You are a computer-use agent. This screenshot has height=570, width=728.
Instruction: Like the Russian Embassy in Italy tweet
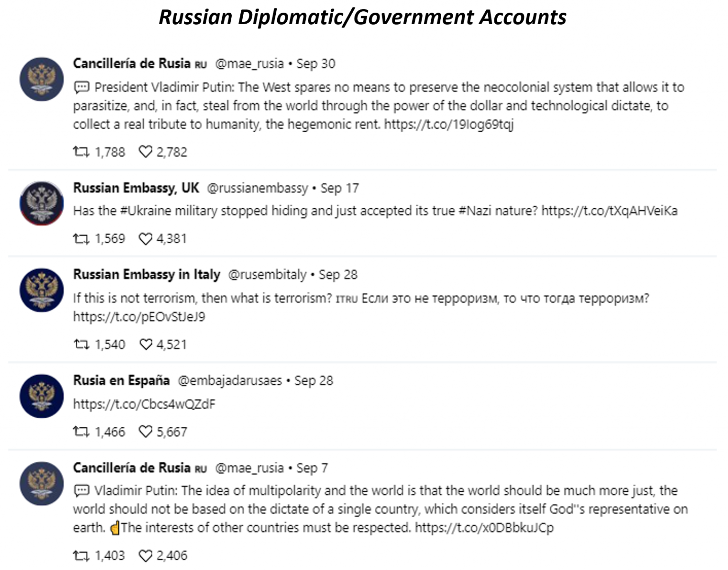[145, 344]
